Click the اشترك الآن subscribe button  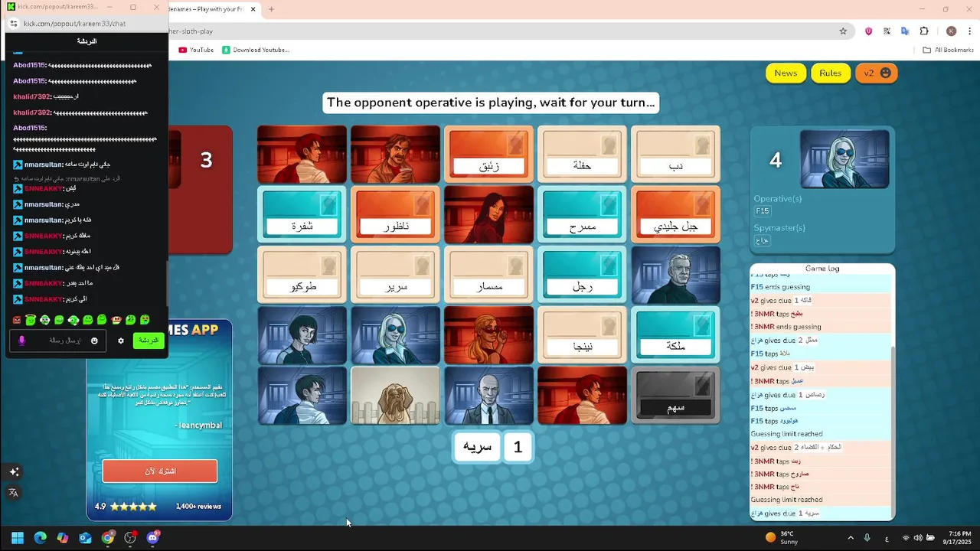pos(160,471)
